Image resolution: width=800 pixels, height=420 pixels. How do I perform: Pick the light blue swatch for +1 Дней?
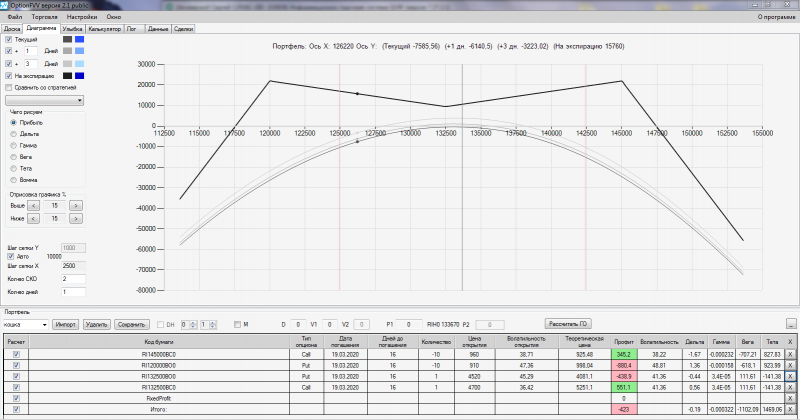(80, 51)
